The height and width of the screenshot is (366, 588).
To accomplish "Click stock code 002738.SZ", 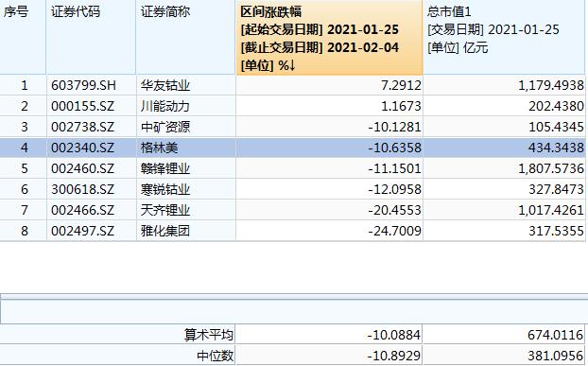I will (82, 127).
